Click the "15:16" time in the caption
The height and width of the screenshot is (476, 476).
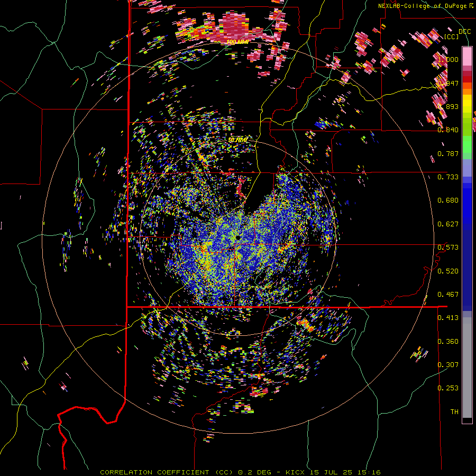(369, 472)
